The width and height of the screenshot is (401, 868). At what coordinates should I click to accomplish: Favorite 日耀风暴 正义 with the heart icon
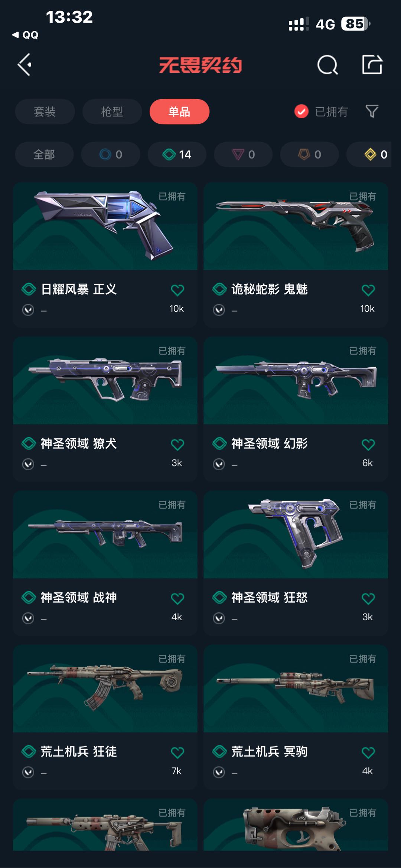177,290
